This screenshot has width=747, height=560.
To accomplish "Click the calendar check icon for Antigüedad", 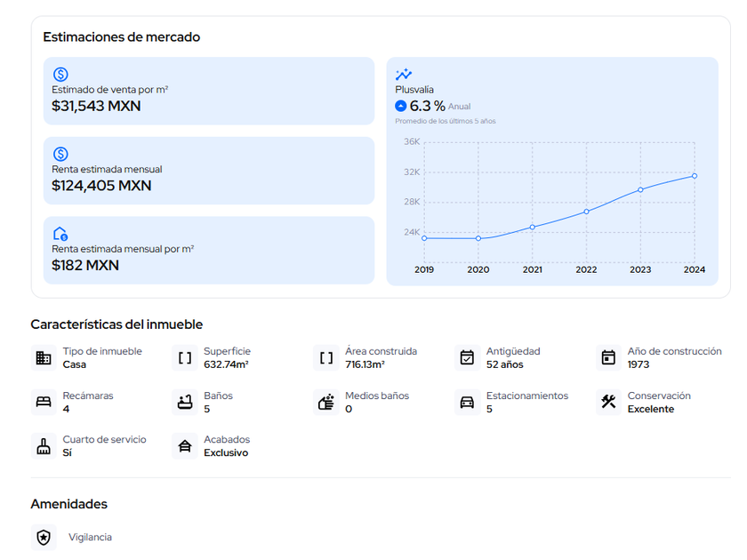I will coord(468,357).
